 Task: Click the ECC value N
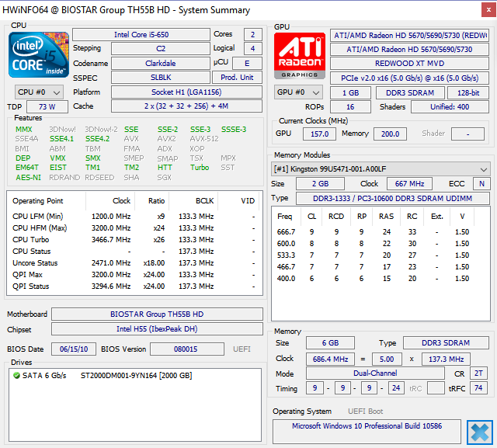tap(481, 184)
